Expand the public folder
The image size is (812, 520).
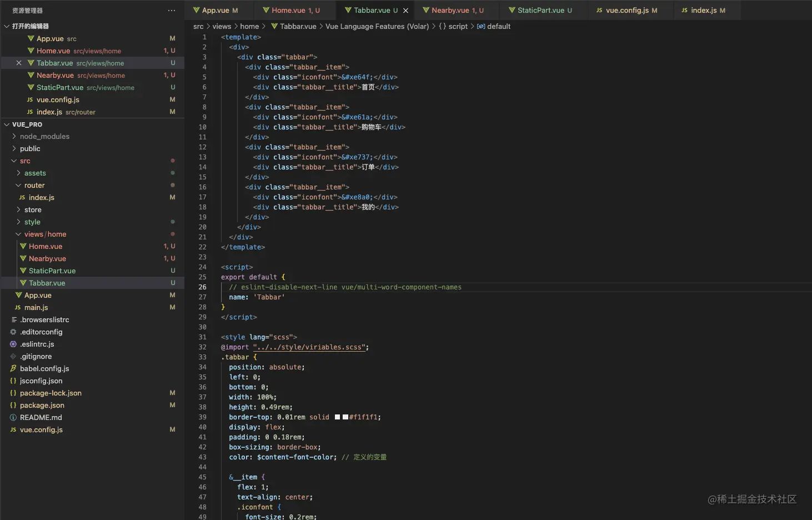coord(30,148)
